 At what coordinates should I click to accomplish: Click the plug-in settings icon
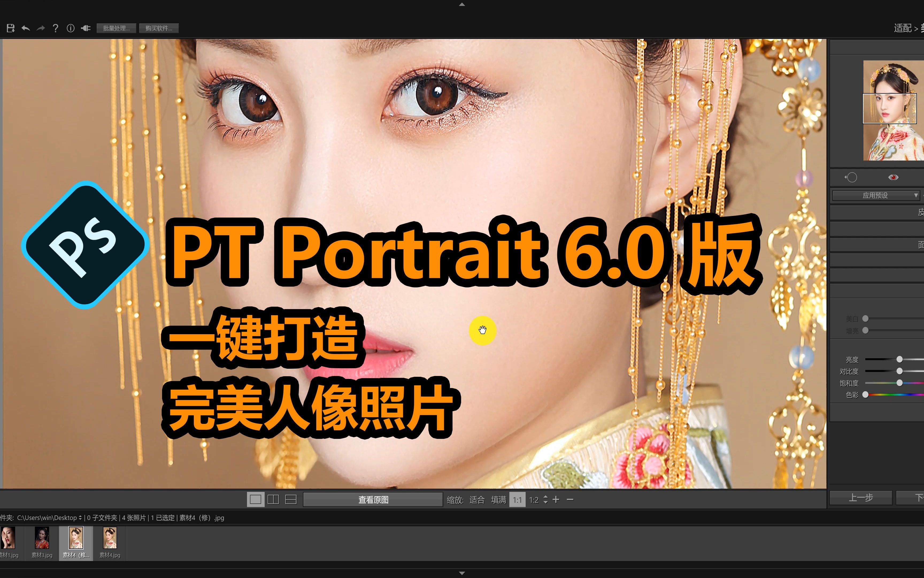86,28
